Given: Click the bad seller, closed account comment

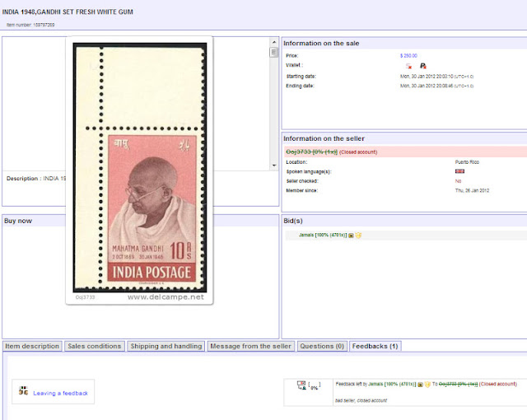Looking at the screenshot, I should [361, 400].
